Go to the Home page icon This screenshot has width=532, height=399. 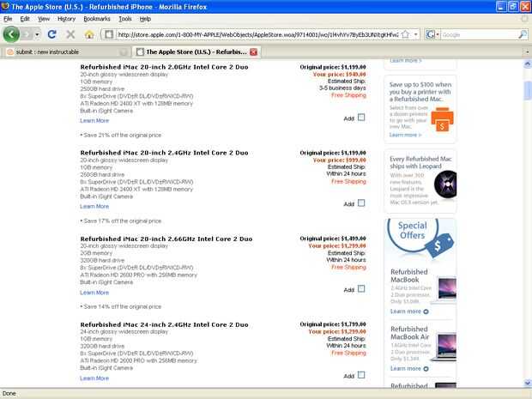[x=89, y=34]
